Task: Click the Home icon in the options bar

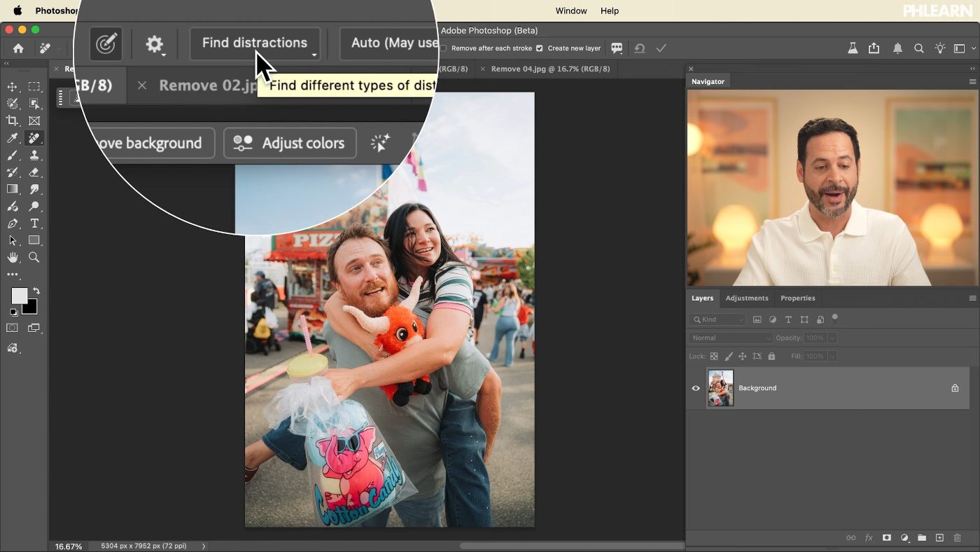Action: 18,48
